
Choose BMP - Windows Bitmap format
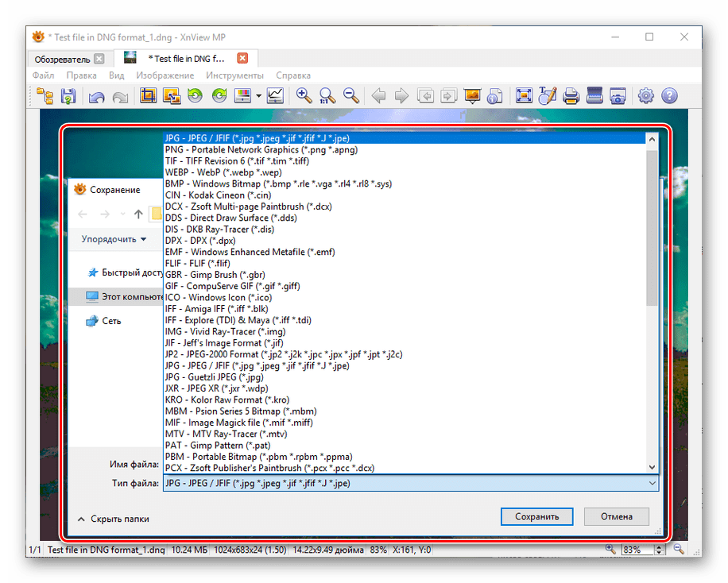tap(405, 183)
